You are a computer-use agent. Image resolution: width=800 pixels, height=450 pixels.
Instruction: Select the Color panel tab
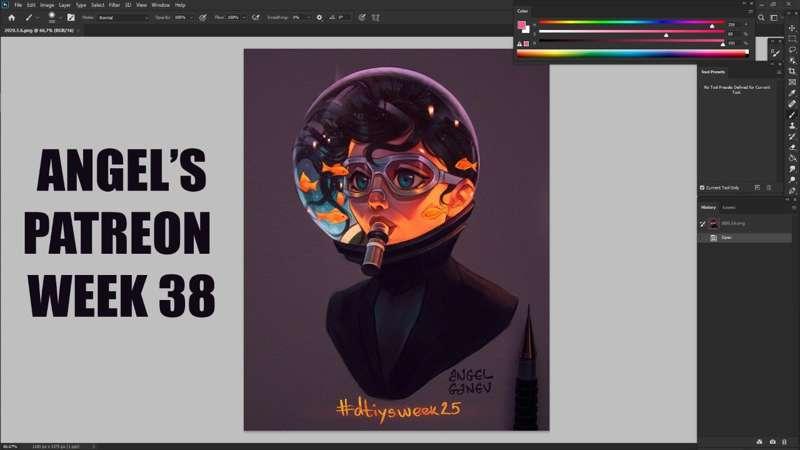(522, 11)
